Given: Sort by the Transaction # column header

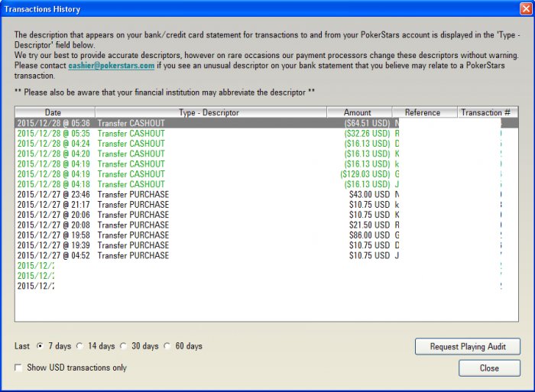Looking at the screenshot, I should click(x=488, y=112).
